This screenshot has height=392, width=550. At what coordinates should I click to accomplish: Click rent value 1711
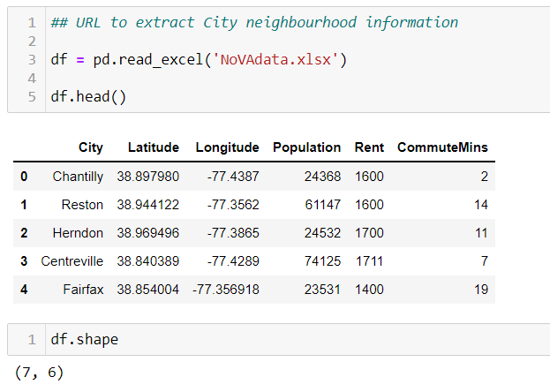tap(369, 261)
